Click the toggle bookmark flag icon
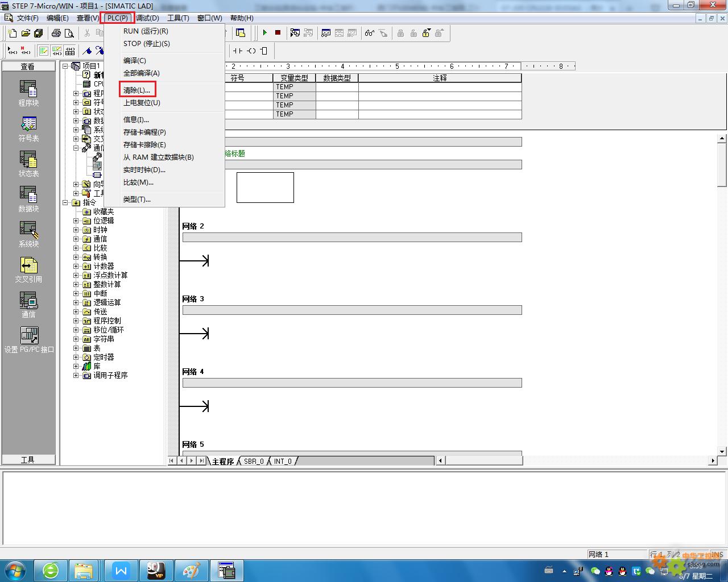This screenshot has height=582, width=728. point(87,51)
